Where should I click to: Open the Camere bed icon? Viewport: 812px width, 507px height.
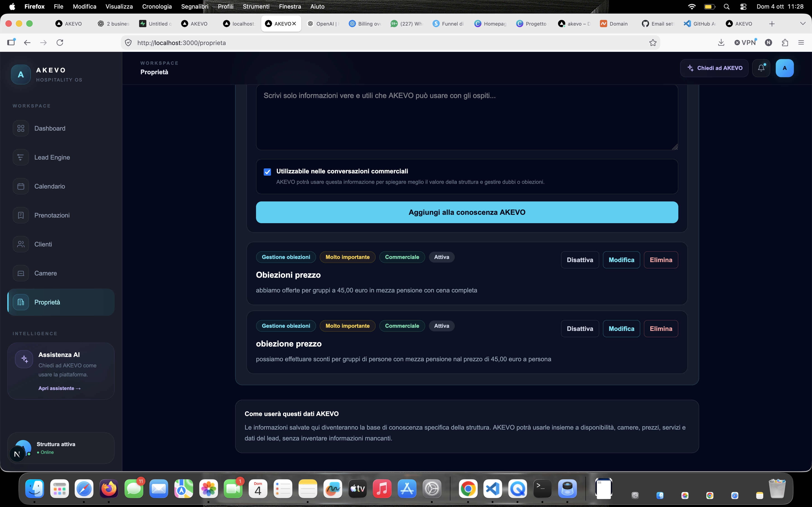[x=21, y=273]
